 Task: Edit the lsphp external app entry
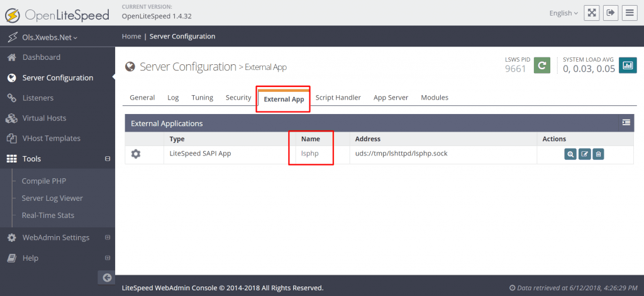pos(584,154)
